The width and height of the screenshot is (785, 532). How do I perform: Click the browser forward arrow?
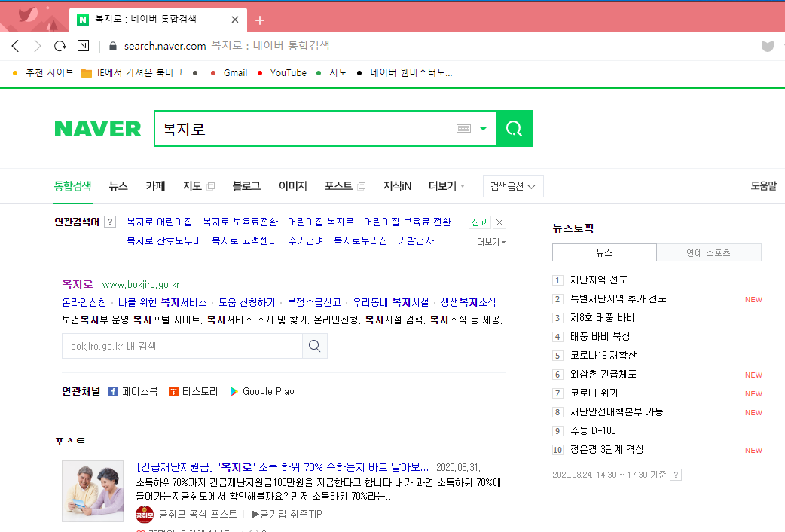tap(38, 46)
